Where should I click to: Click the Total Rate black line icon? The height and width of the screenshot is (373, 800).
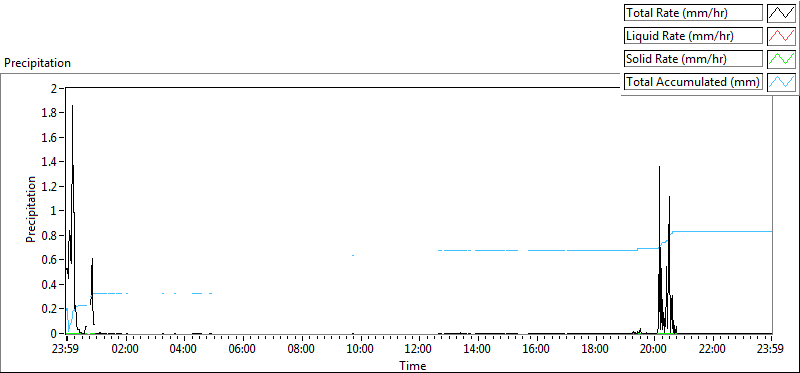(782, 13)
